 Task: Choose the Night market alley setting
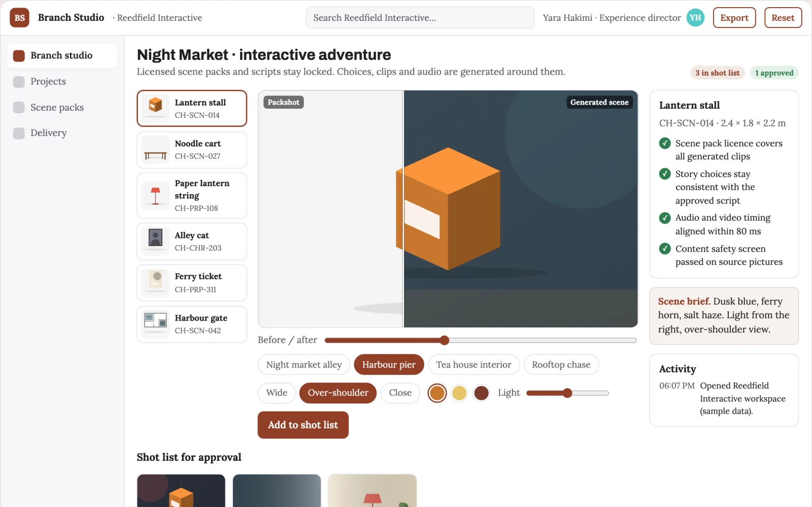(304, 364)
